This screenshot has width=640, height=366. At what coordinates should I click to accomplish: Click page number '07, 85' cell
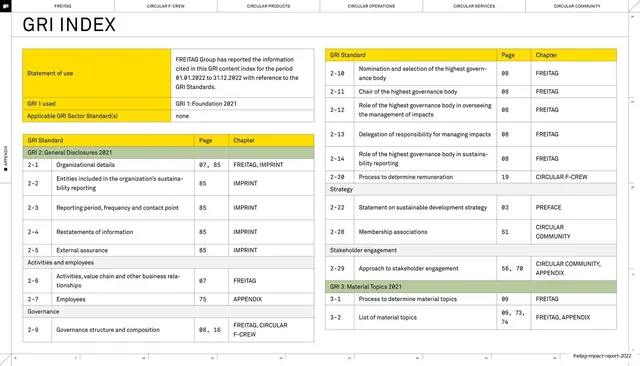pyautogui.click(x=211, y=165)
